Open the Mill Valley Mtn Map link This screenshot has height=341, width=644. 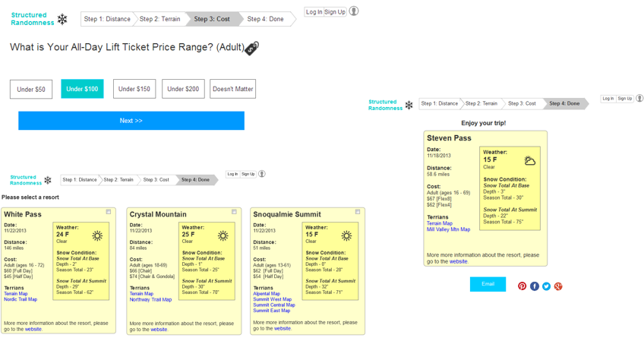click(449, 229)
